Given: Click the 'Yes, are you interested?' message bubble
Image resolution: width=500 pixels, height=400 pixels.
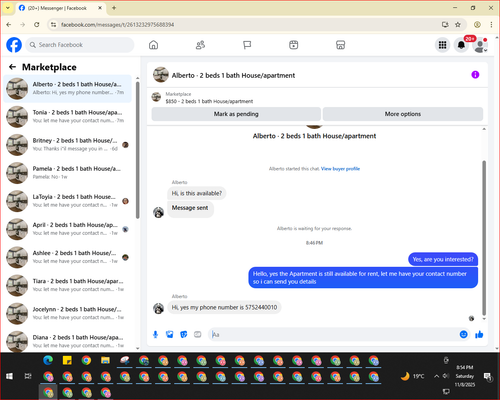Looking at the screenshot, I should 443,259.
